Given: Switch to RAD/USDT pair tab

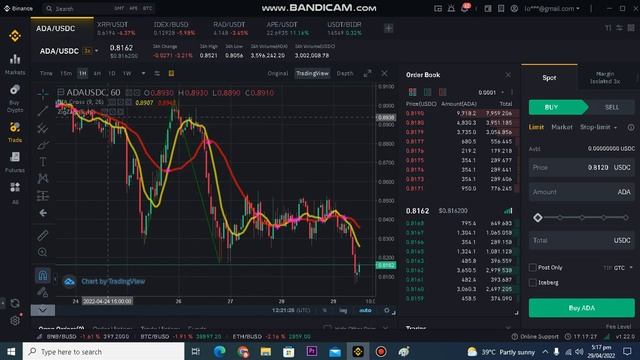Looking at the screenshot, I should pyautogui.click(x=230, y=28).
